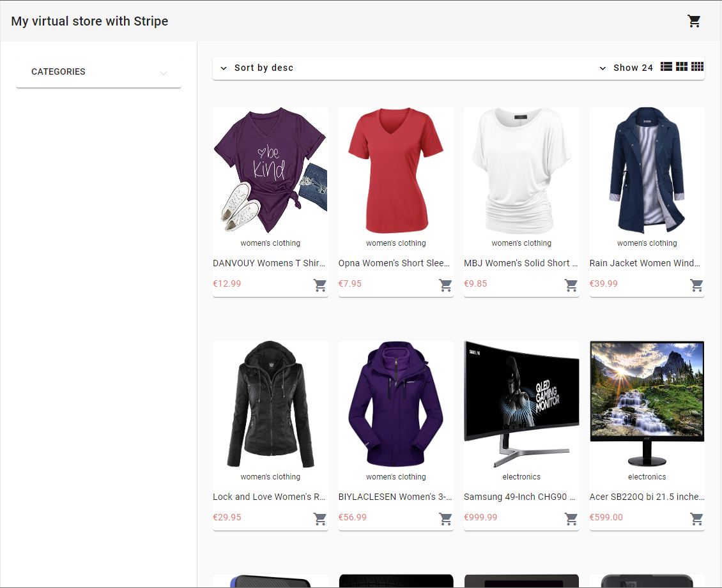
Task: Click the red Opna shirt image
Action: [x=396, y=170]
